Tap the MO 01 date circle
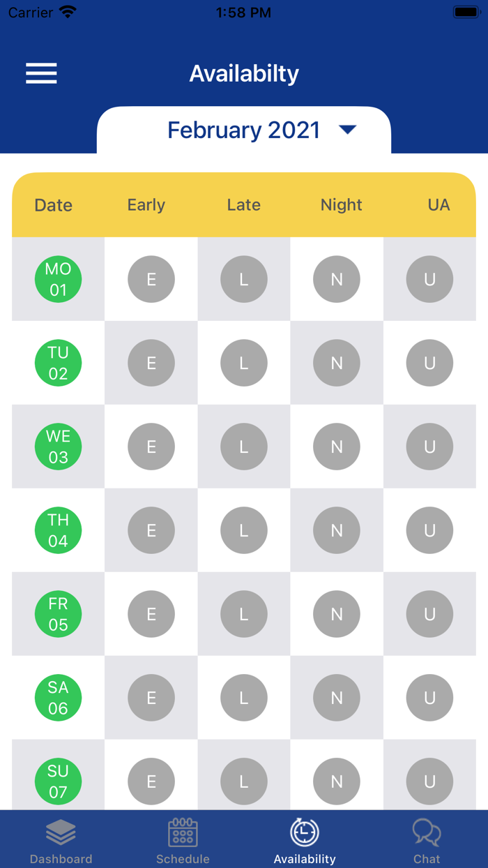The width and height of the screenshot is (488, 868). click(58, 279)
